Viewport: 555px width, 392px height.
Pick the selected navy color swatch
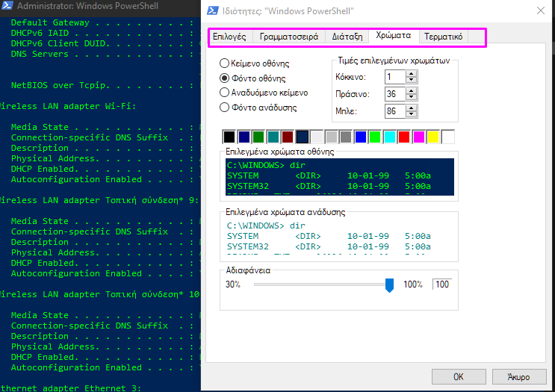click(x=303, y=137)
